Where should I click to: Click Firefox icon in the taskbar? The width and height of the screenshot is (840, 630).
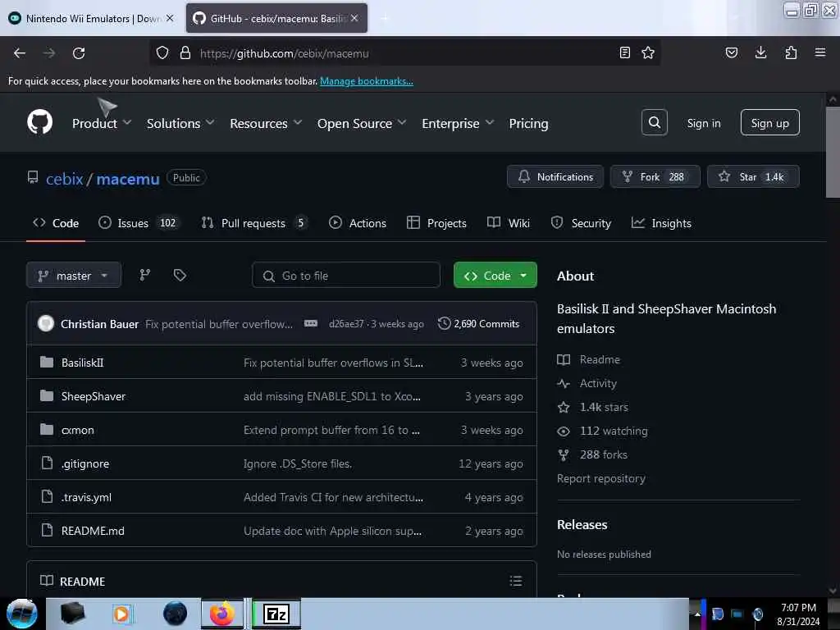click(x=221, y=614)
